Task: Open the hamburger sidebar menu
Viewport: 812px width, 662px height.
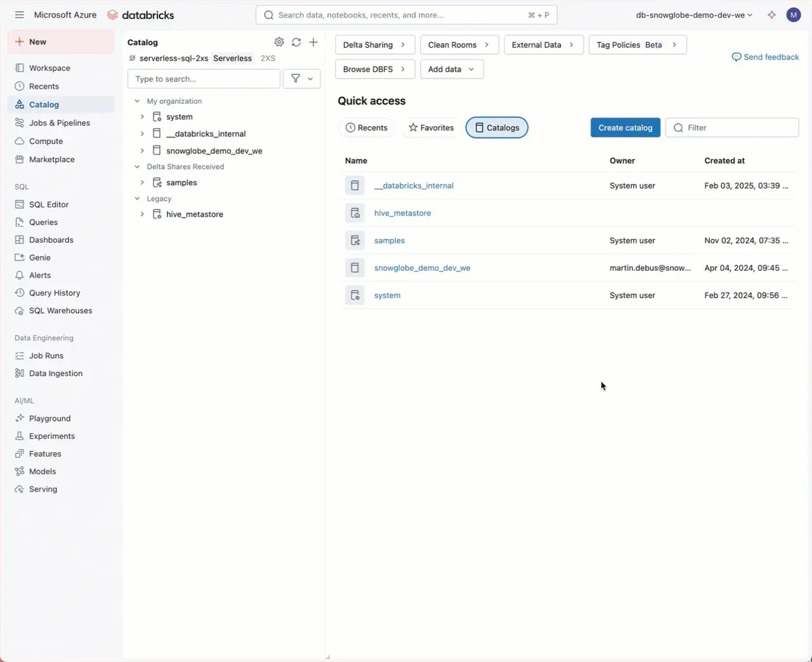Action: point(20,15)
